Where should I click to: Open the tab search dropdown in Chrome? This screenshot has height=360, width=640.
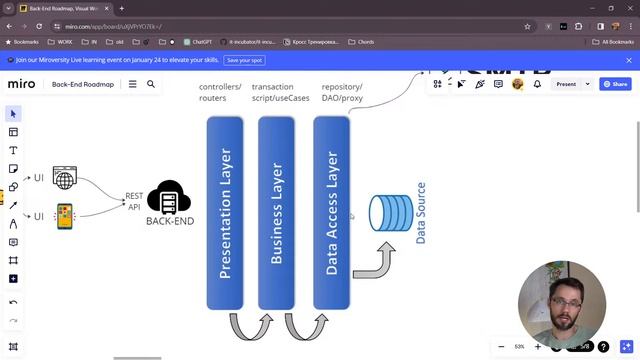[8, 8]
